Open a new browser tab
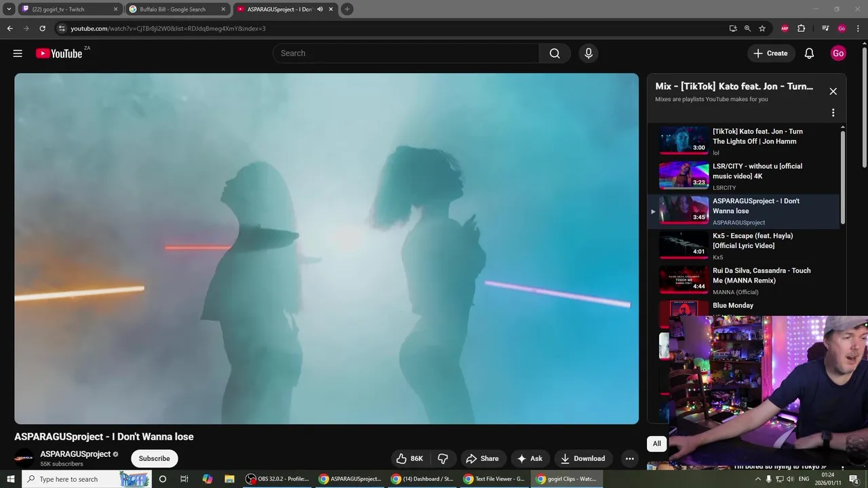 347,9
